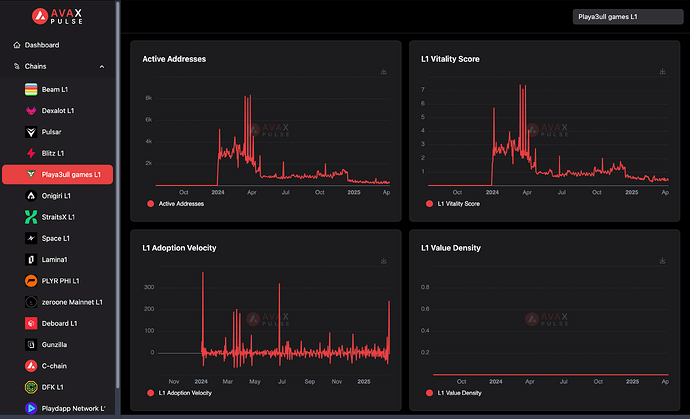
Task: Click the Playa3ull games L1 icon
Action: coord(31,175)
